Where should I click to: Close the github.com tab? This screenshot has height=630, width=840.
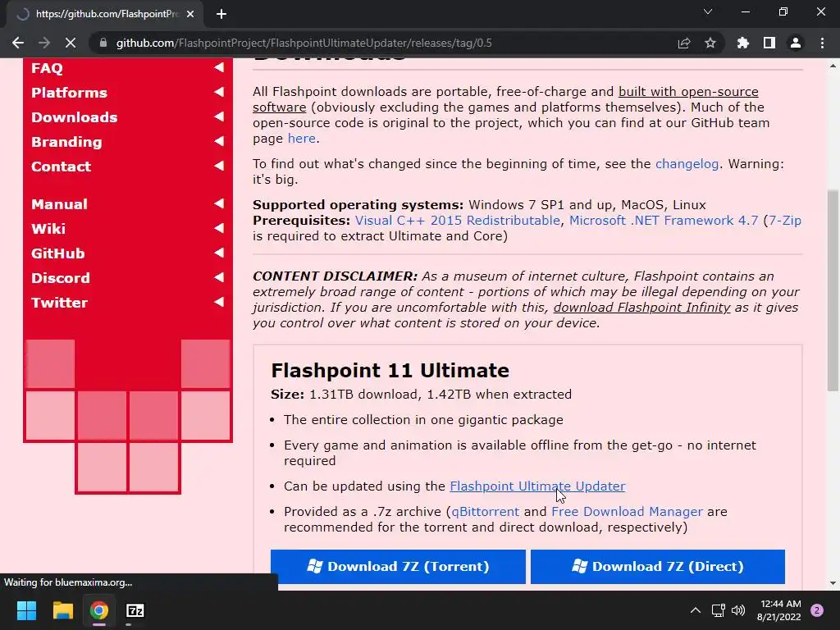[x=190, y=14]
